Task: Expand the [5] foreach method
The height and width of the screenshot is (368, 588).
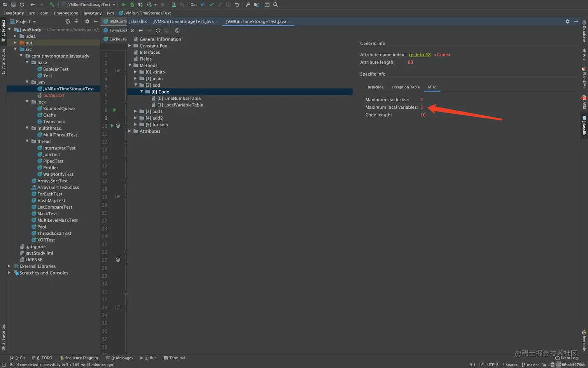Action: point(135,125)
